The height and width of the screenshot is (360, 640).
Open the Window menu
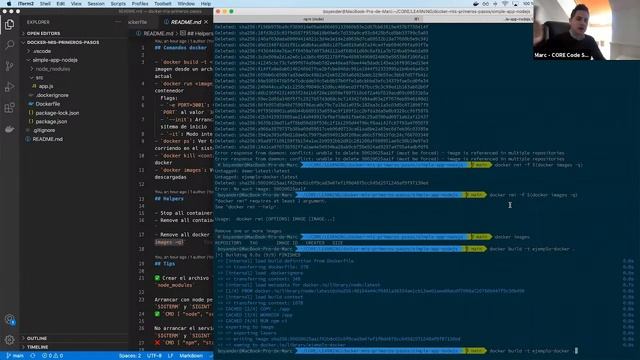point(186,4)
